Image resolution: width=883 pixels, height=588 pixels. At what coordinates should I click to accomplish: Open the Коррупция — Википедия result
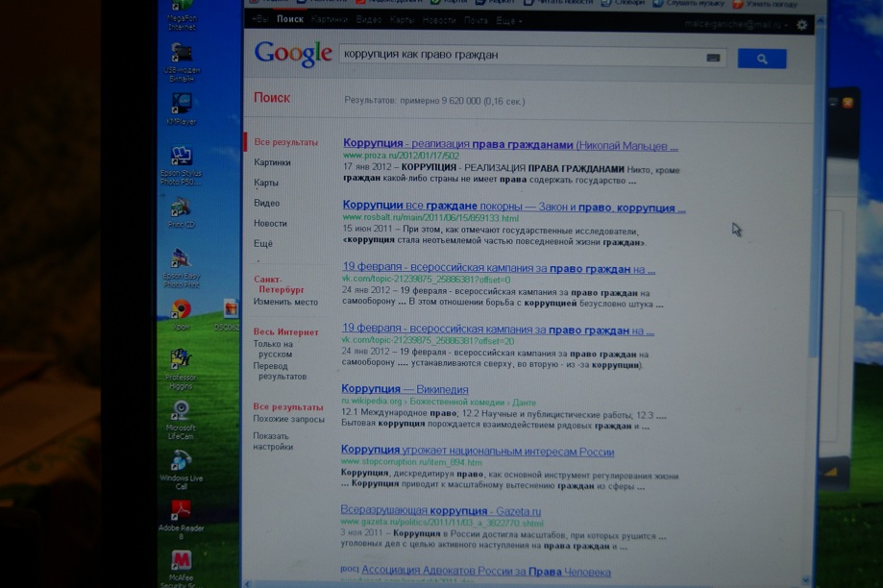tap(405, 389)
